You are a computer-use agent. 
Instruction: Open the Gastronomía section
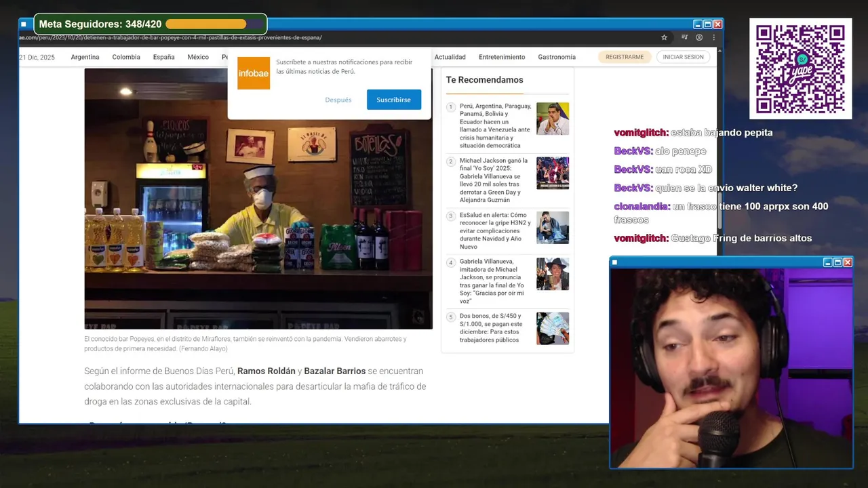[x=557, y=57]
